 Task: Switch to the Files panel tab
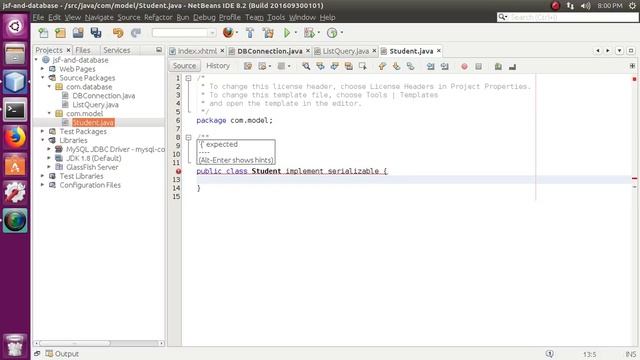point(83,50)
